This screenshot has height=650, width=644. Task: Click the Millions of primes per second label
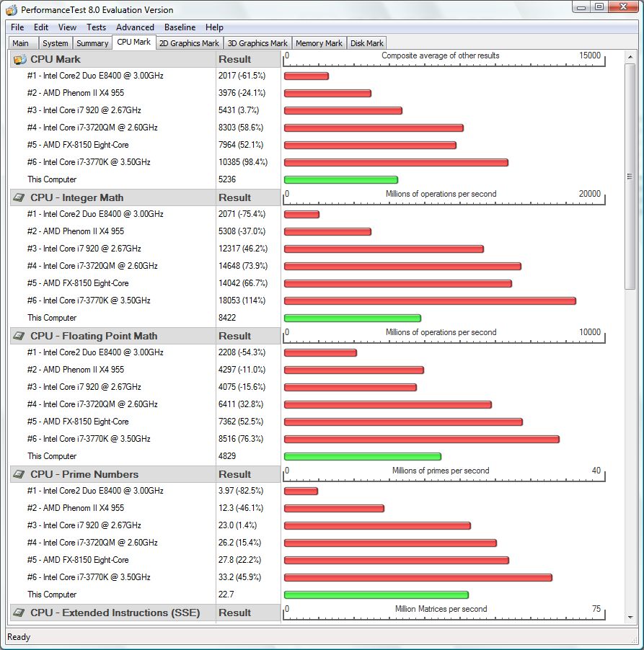click(x=441, y=471)
